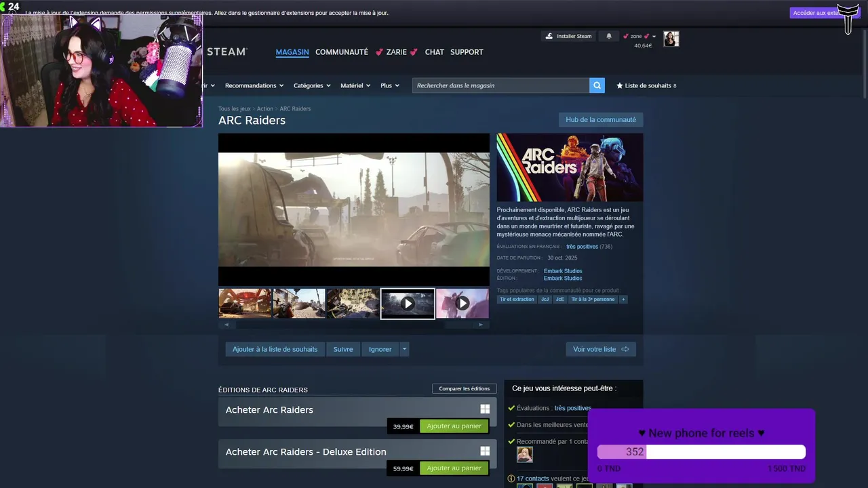
Task: Add ARC Raiders to wishlist
Action: [275, 349]
